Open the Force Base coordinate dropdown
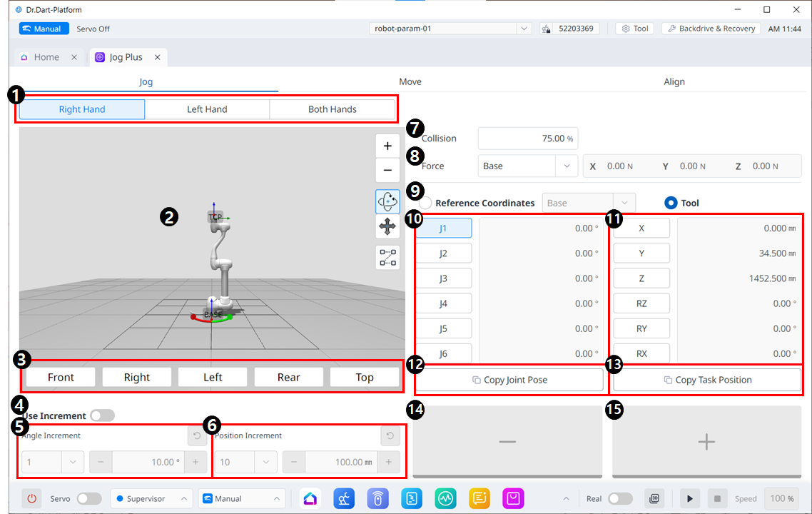The height and width of the screenshot is (514, 812). [x=527, y=166]
